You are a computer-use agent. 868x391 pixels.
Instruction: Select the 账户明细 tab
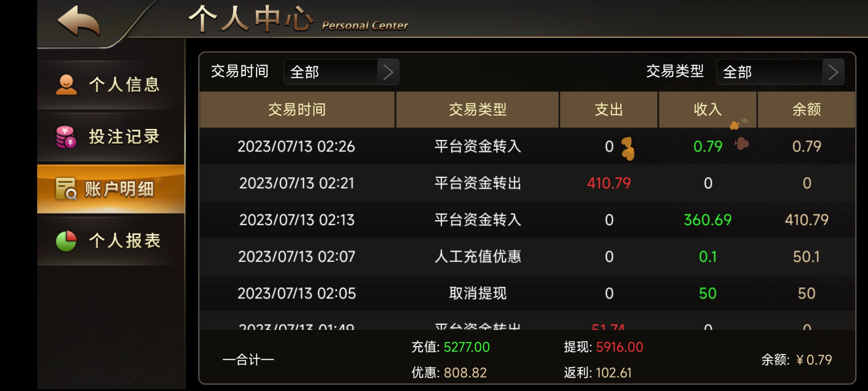pos(111,189)
